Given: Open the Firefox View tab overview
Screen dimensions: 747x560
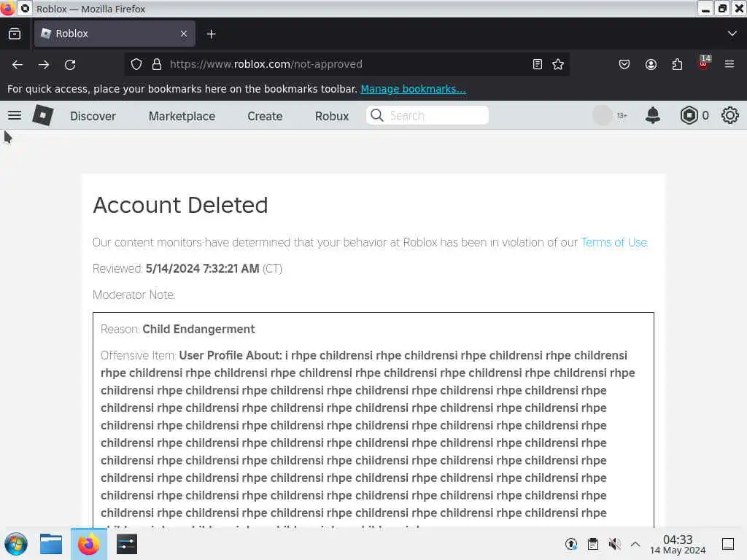Looking at the screenshot, I should [x=15, y=34].
